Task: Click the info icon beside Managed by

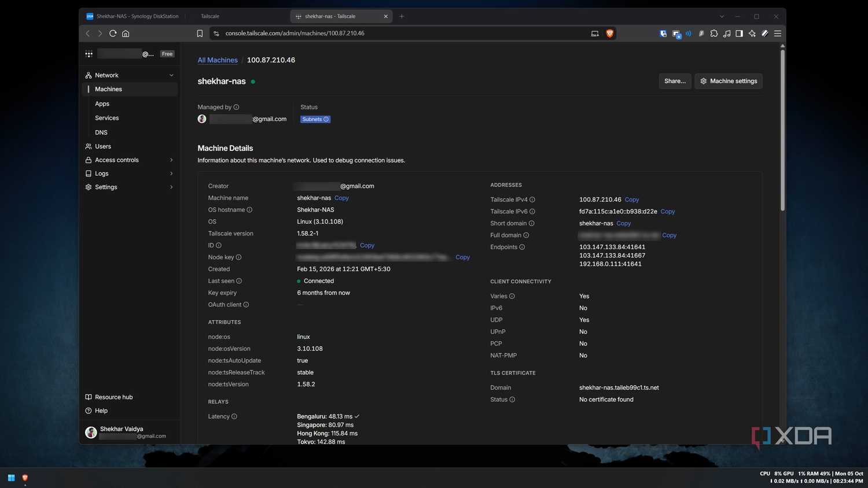Action: click(x=236, y=107)
